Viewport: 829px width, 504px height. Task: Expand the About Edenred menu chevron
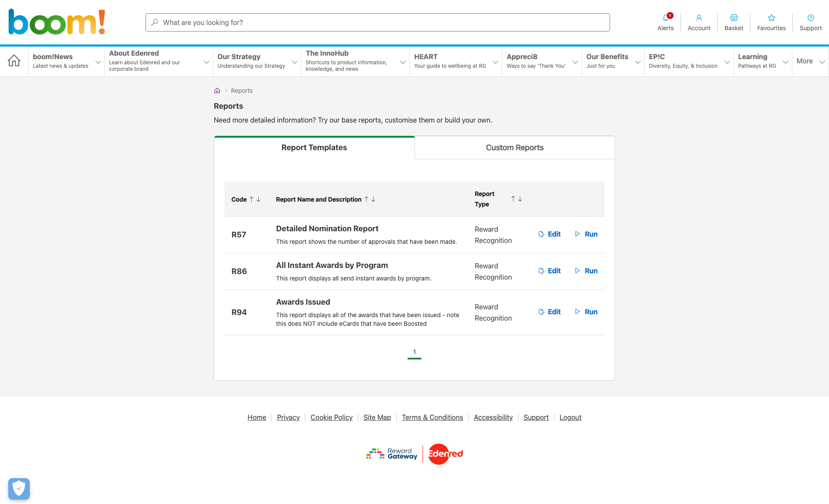pyautogui.click(x=206, y=62)
